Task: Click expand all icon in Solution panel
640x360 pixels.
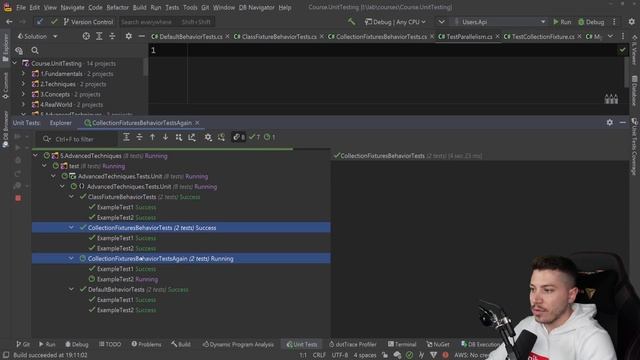Action: click(x=99, y=36)
